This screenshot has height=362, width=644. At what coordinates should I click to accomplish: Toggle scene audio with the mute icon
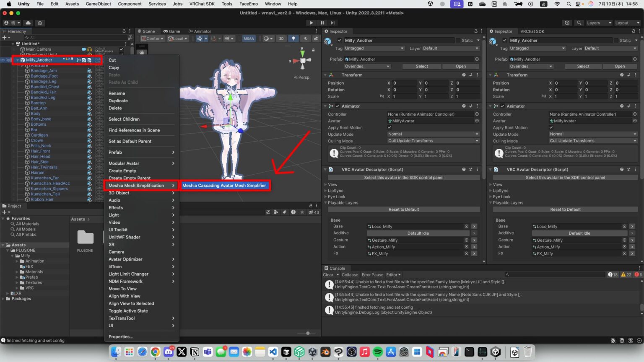click(306, 38)
